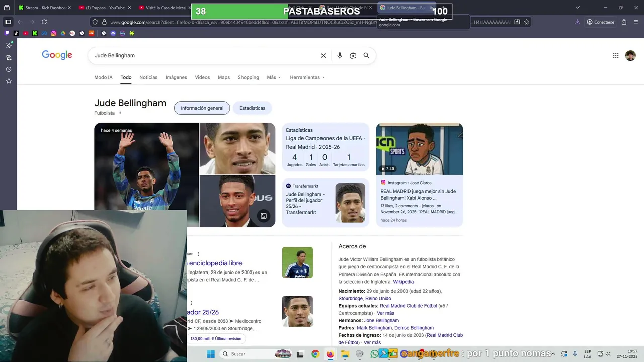The height and width of the screenshot is (362, 644).
Task: Select the Información general chip
Action: pyautogui.click(x=202, y=108)
